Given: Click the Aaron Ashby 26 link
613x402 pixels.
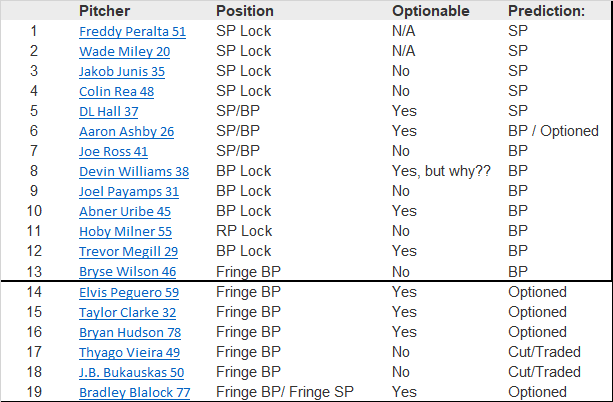Looking at the screenshot, I should click(x=126, y=131).
